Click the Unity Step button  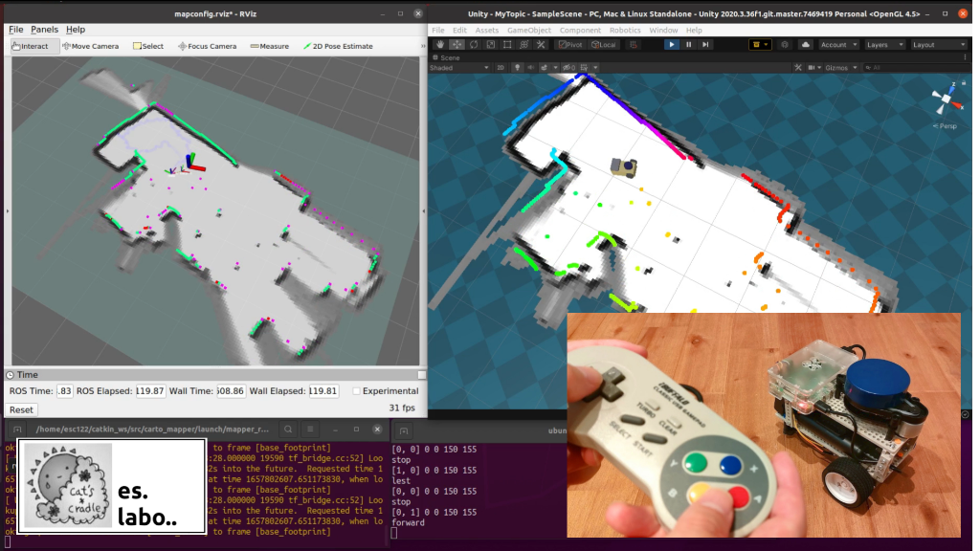[x=705, y=44]
